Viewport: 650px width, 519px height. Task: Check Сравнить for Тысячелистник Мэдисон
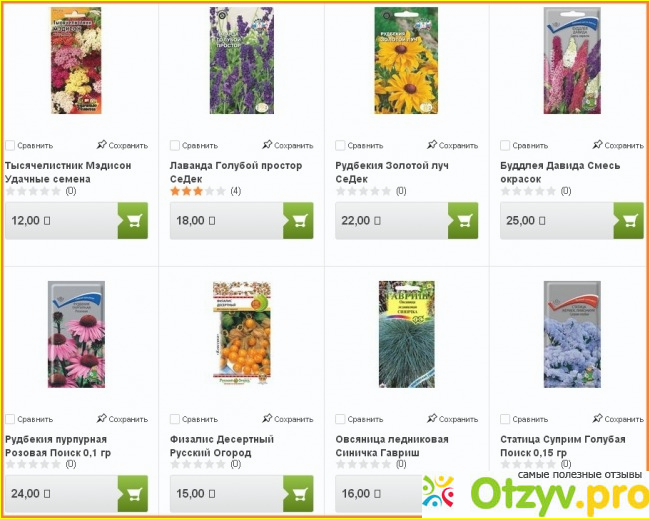coord(10,146)
